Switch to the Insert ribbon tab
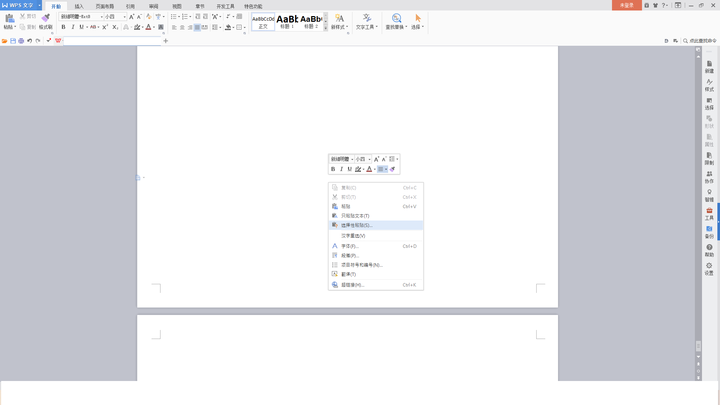The height and width of the screenshot is (405, 720). 79,6
